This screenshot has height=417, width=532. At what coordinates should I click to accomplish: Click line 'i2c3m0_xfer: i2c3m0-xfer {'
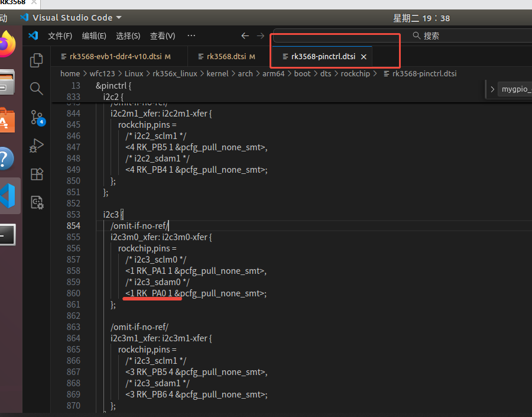[161, 237]
